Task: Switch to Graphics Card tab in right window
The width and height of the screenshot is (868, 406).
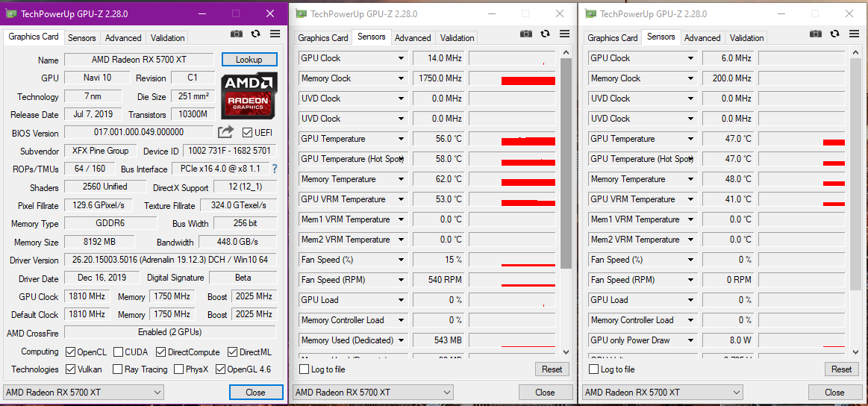Action: pyautogui.click(x=612, y=37)
